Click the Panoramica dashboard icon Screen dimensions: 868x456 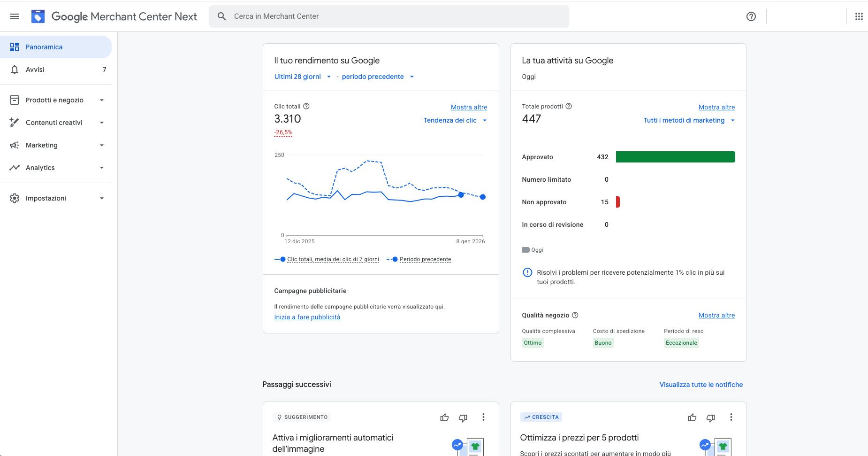pyautogui.click(x=15, y=47)
